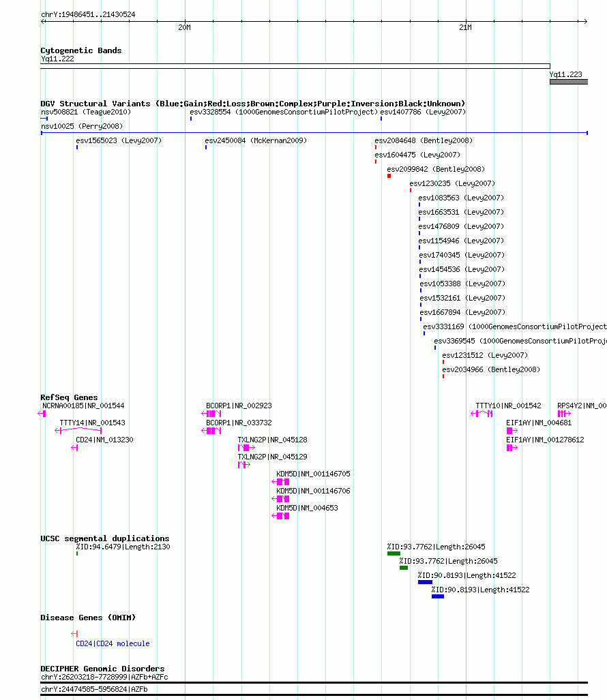This screenshot has width=607, height=700.
Task: Click esv1667894 (Levy2007) label
Action: click(x=462, y=312)
